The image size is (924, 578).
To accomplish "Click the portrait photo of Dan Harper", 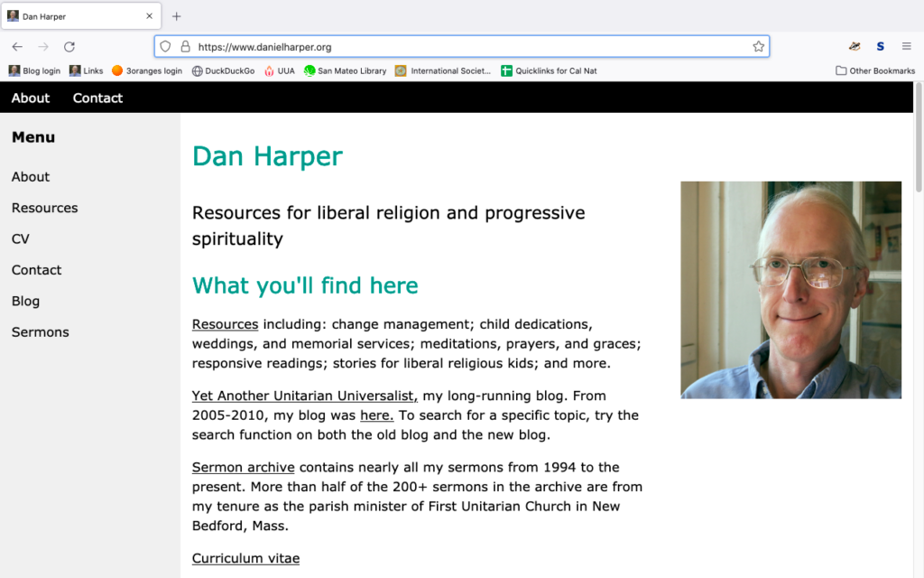I will pyautogui.click(x=790, y=290).
